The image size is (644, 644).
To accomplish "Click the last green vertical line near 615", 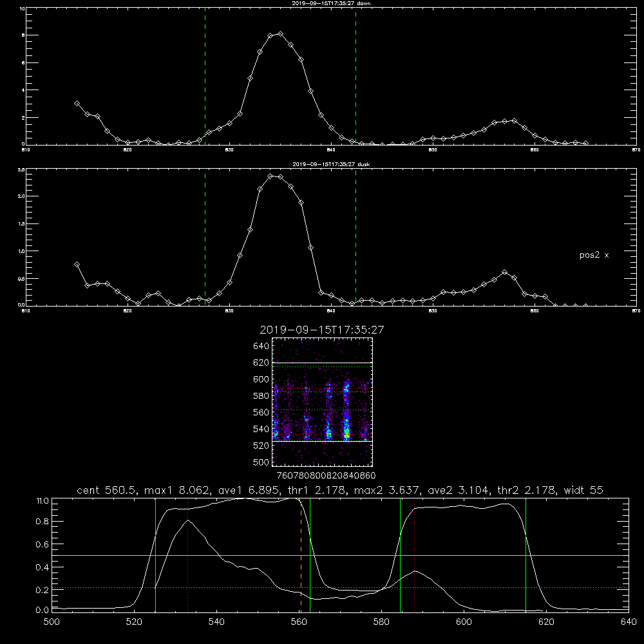I will [526, 554].
